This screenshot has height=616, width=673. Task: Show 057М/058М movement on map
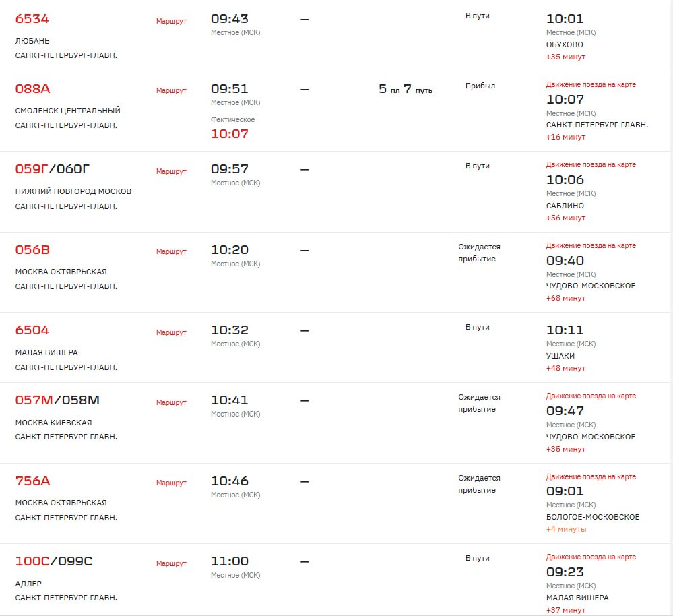(591, 396)
